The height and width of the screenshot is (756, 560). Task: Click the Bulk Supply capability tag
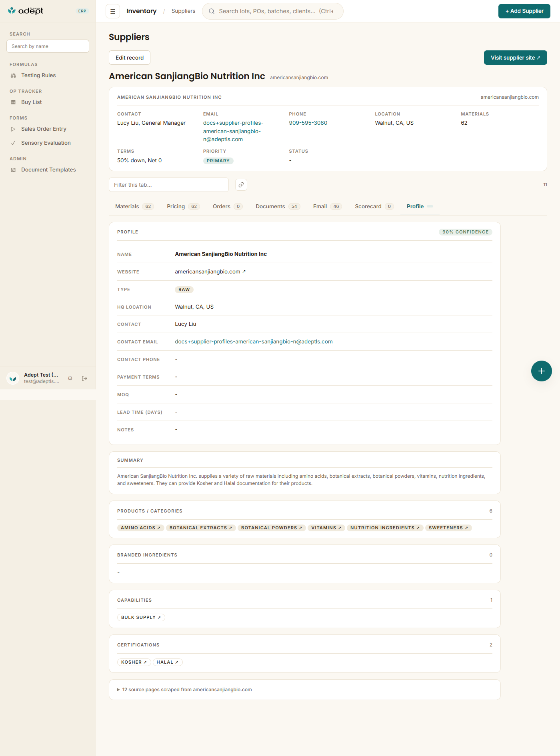[141, 617]
